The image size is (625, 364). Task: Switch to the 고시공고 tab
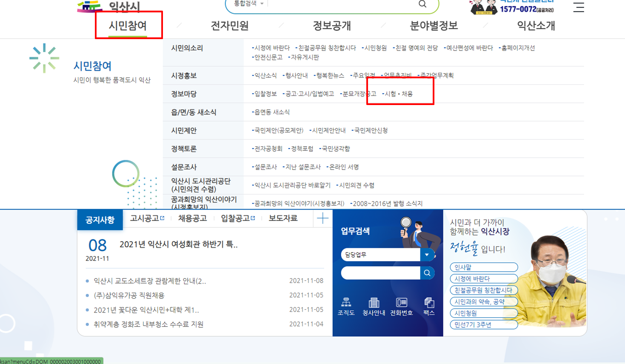[147, 219]
